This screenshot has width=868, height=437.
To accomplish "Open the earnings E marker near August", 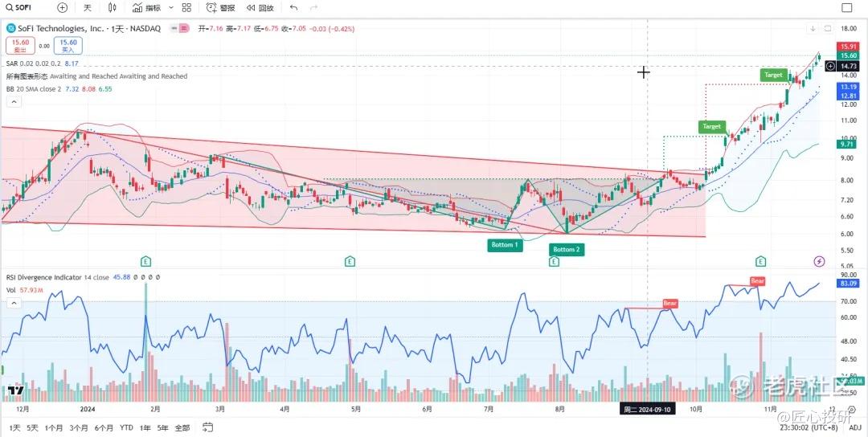I will 554,260.
